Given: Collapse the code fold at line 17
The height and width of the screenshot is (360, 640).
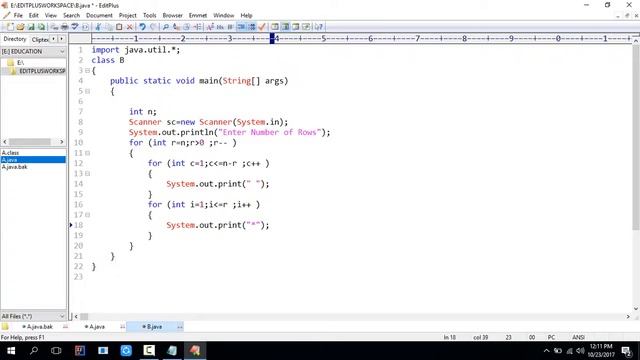Looking at the screenshot, I should coord(87,215).
